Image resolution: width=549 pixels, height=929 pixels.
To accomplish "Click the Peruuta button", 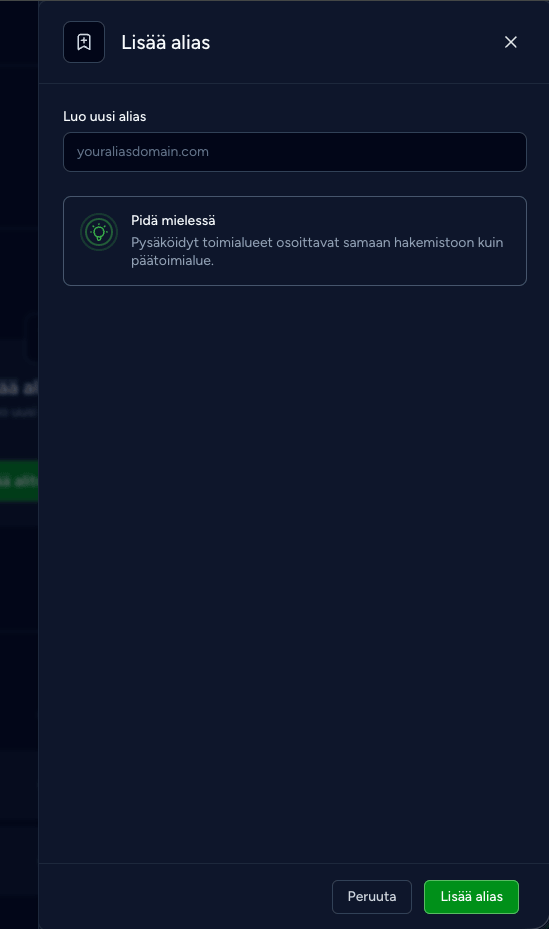I will click(372, 897).
